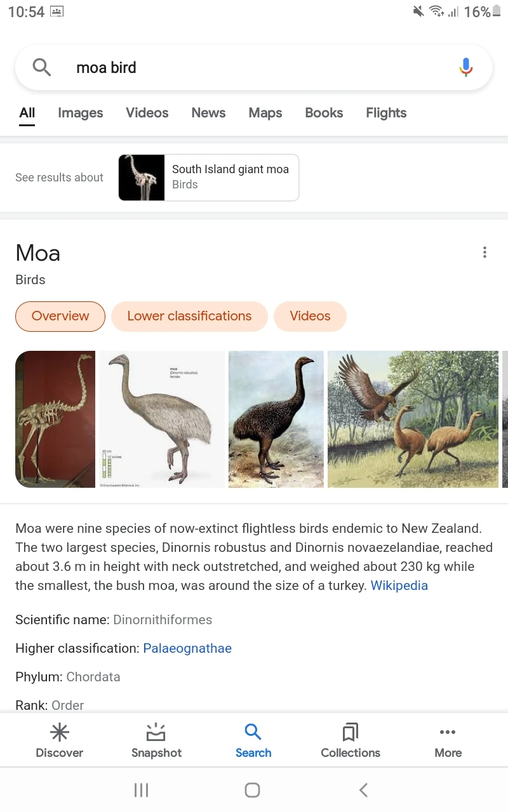Select the Lower classifications chip
The width and height of the screenshot is (508, 812).
tap(189, 316)
